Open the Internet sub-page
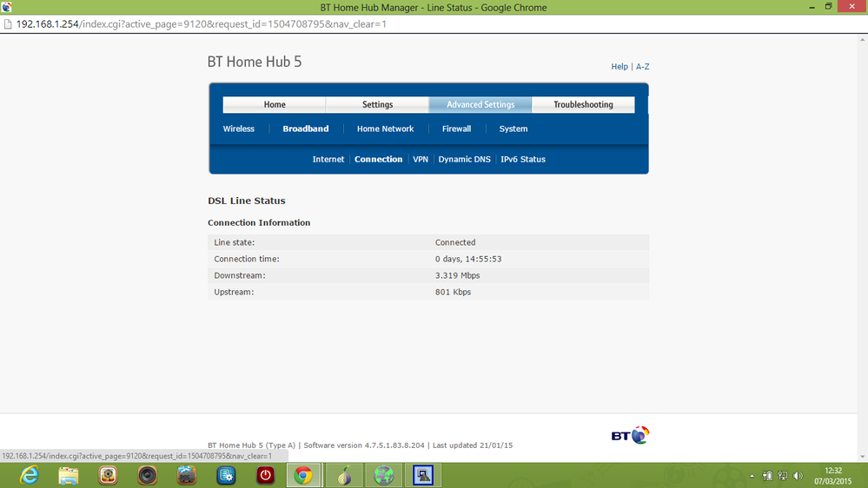 coord(328,160)
